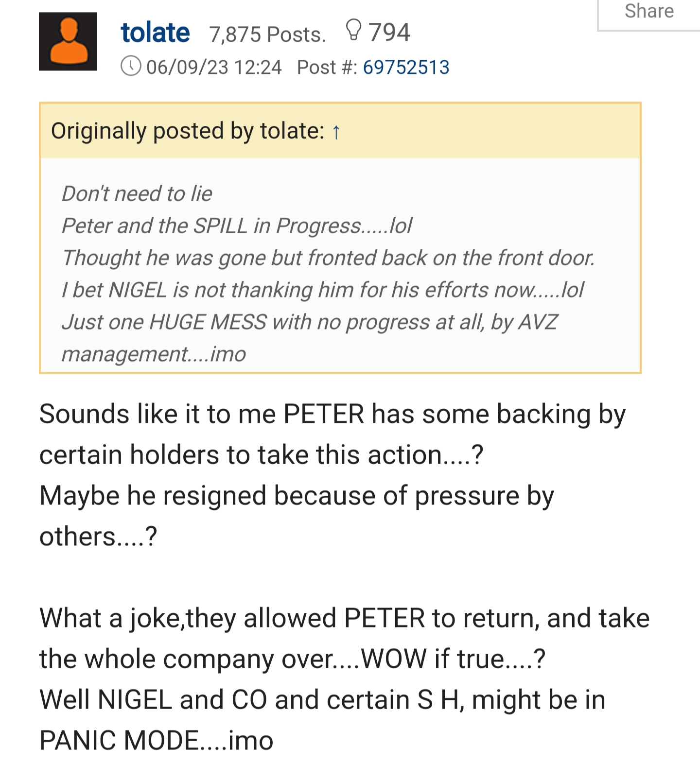Screen dimensions: 700x782
Task: Click the 06/09/23 12:24 timestamp
Action: (214, 67)
